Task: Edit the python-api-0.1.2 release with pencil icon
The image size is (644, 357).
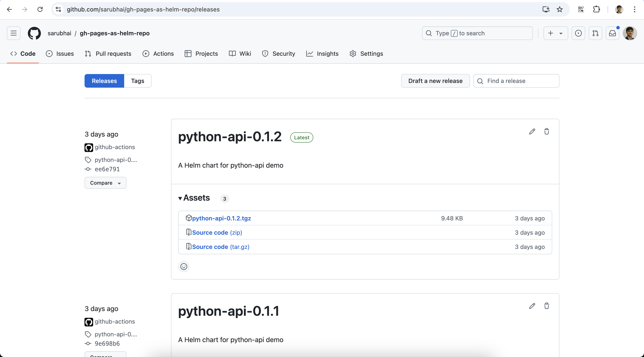Action: (x=532, y=131)
